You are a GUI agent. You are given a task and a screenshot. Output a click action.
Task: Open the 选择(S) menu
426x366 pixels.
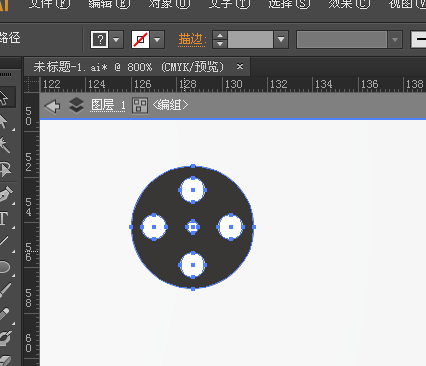(x=289, y=4)
